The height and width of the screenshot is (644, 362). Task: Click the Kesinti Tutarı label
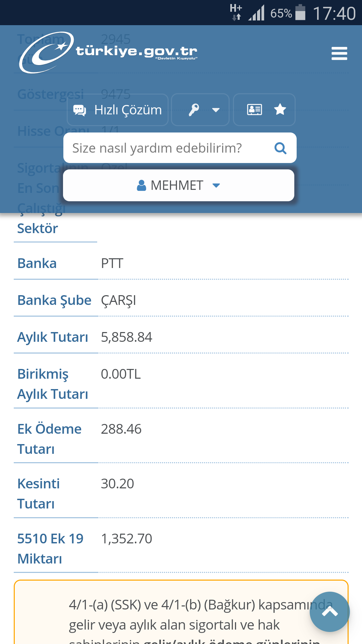(x=39, y=493)
